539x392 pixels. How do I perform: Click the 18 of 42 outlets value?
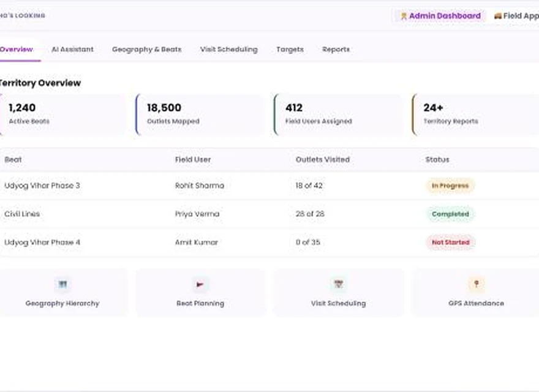[309, 186]
